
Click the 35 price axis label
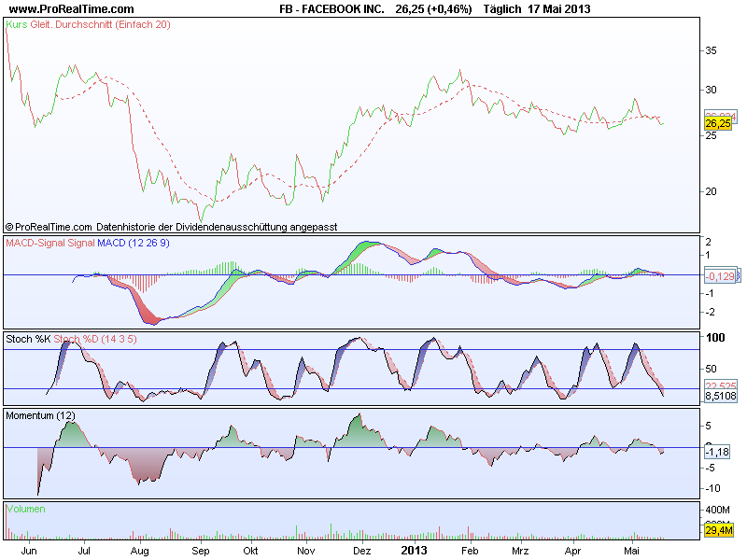711,50
